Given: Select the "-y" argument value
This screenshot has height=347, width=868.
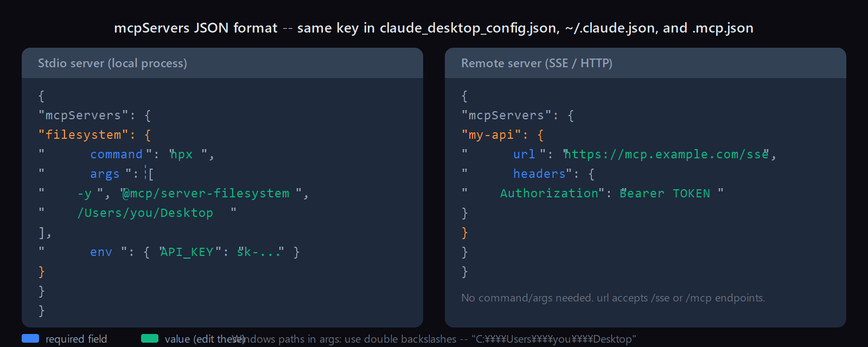Looking at the screenshot, I should pyautogui.click(x=84, y=194).
